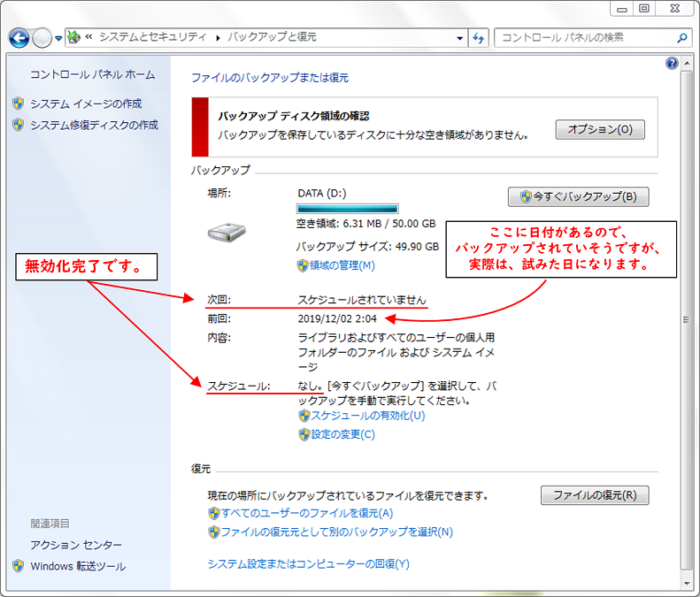Click shield icon beside システム修復ディスクの作成

pyautogui.click(x=19, y=125)
